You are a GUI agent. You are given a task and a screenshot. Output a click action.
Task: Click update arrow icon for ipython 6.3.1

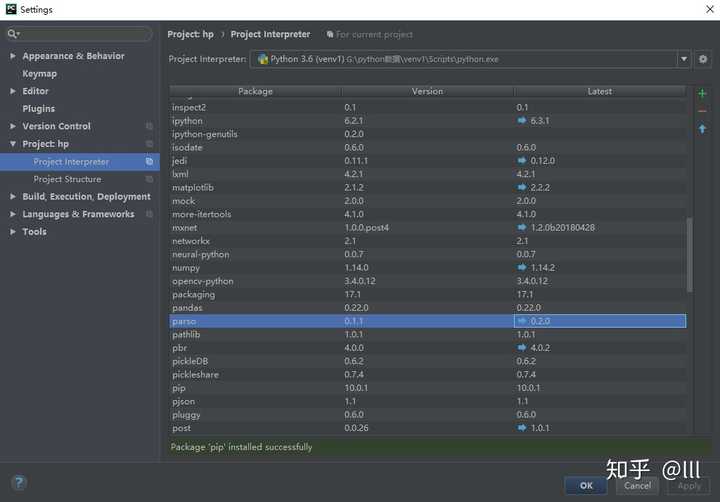point(522,120)
